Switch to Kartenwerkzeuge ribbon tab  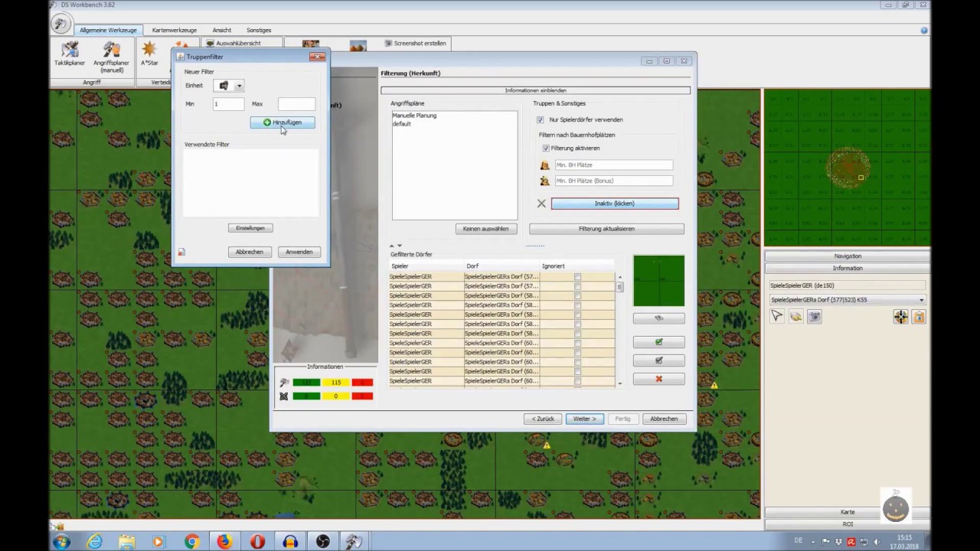tap(175, 30)
